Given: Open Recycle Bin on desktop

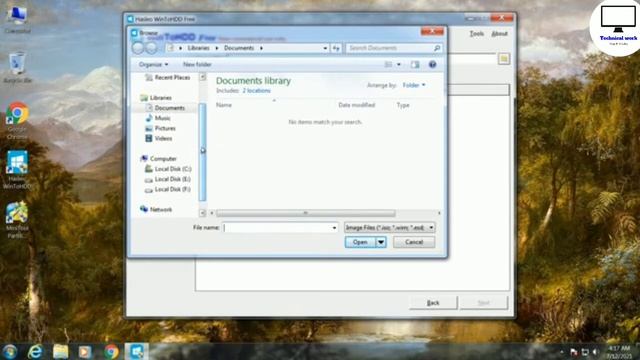Looking at the screenshot, I should point(17,67).
